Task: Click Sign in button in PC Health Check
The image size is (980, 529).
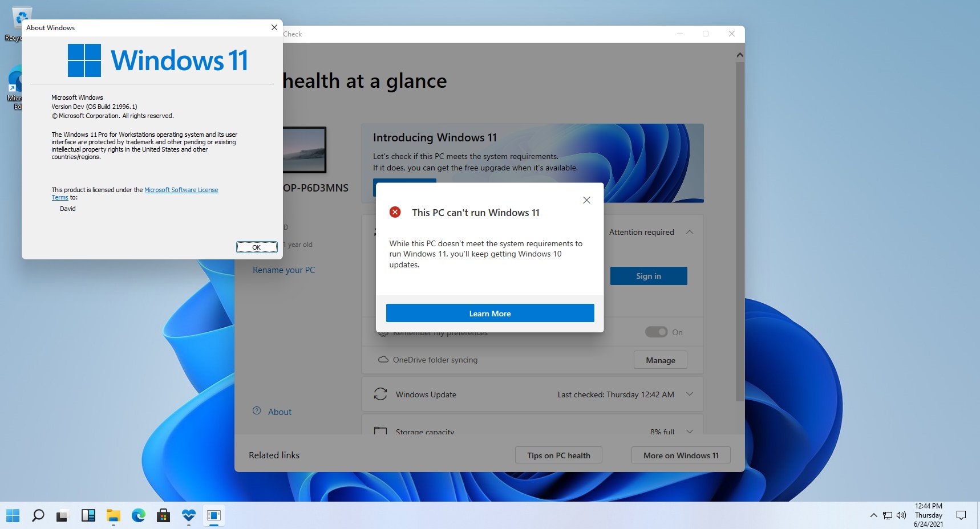Action: 649,276
